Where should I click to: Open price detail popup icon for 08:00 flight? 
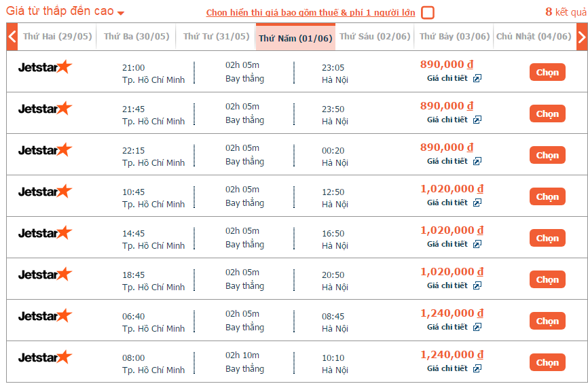(477, 369)
